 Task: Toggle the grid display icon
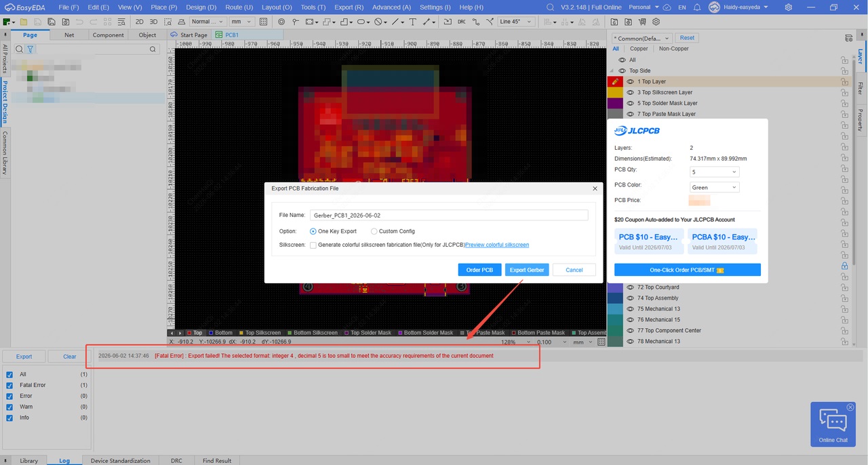[x=263, y=22]
